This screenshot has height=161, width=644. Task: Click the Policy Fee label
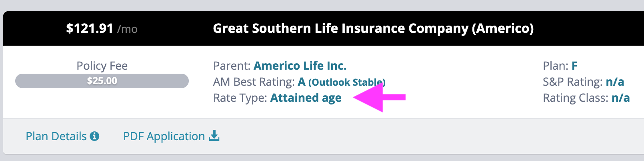pyautogui.click(x=102, y=66)
